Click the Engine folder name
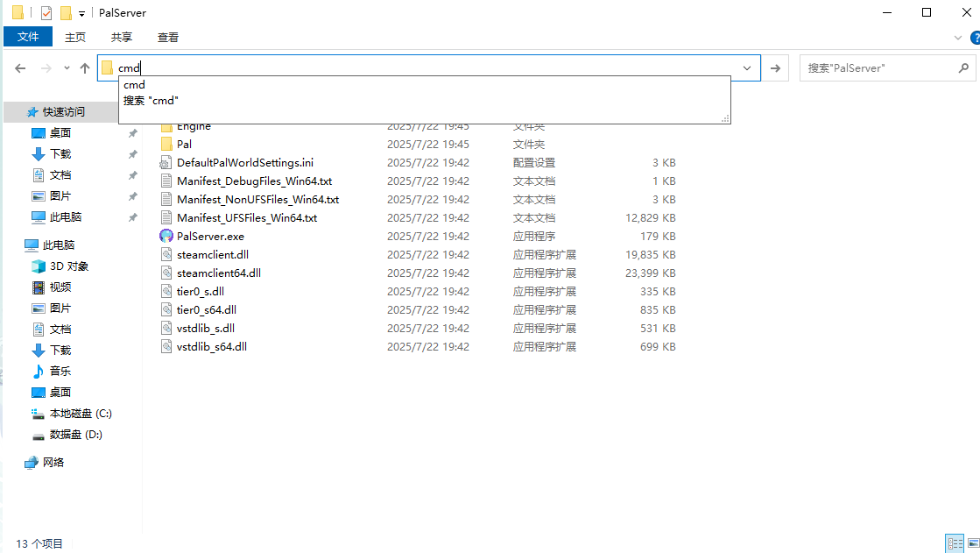 [x=194, y=127]
